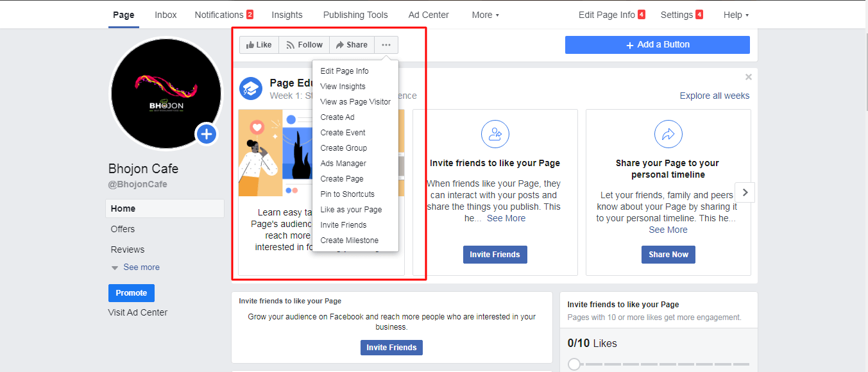The width and height of the screenshot is (868, 372).
Task: Click the next arrow on education carousel
Action: pos(744,192)
